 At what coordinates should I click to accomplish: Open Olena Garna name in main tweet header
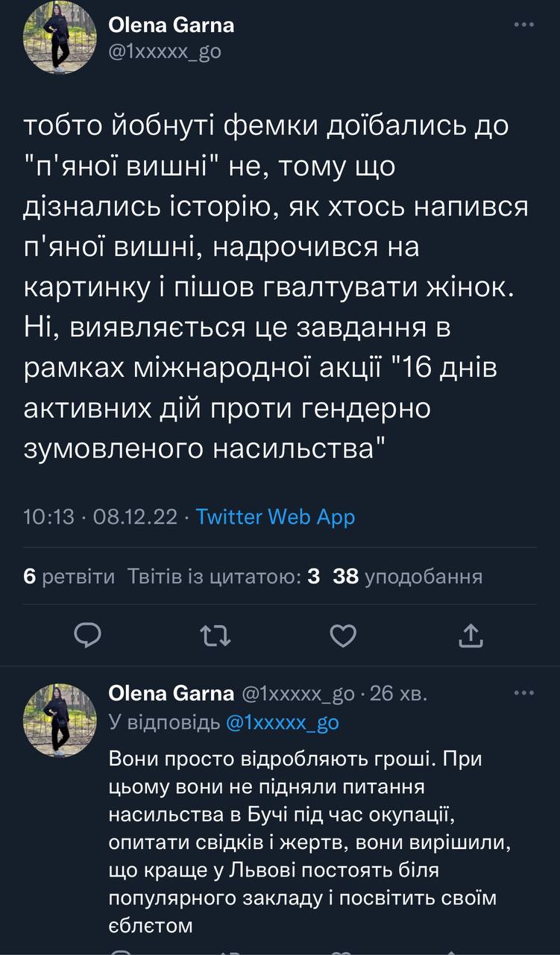(x=172, y=25)
